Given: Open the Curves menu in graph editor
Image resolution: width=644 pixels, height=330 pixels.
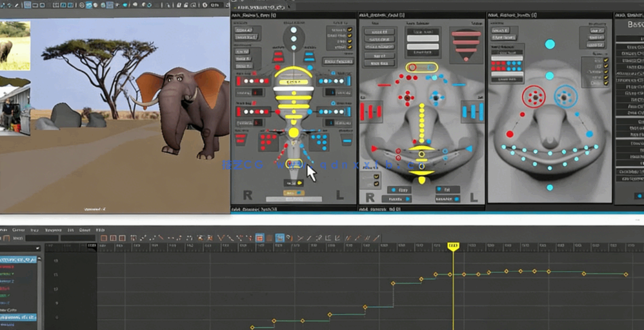Looking at the screenshot, I should pos(19,230).
